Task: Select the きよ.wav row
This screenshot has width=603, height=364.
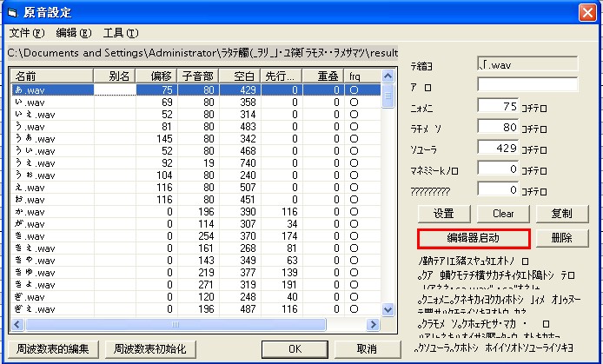Action: [195, 285]
